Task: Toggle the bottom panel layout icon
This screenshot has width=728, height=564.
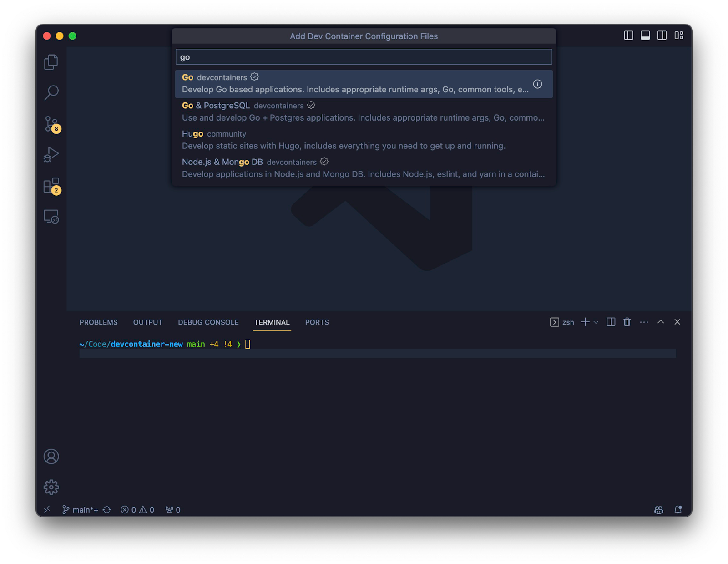Action: pyautogui.click(x=645, y=36)
